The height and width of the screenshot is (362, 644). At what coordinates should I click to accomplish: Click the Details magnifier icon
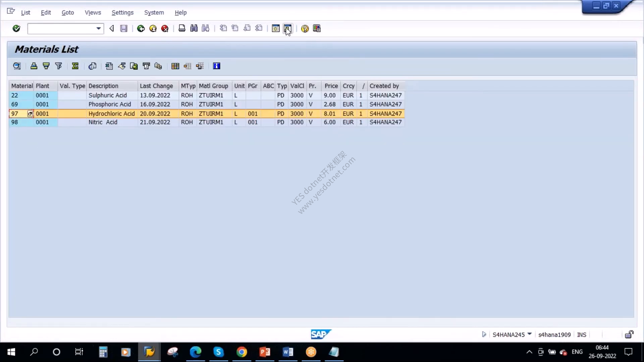(17, 66)
